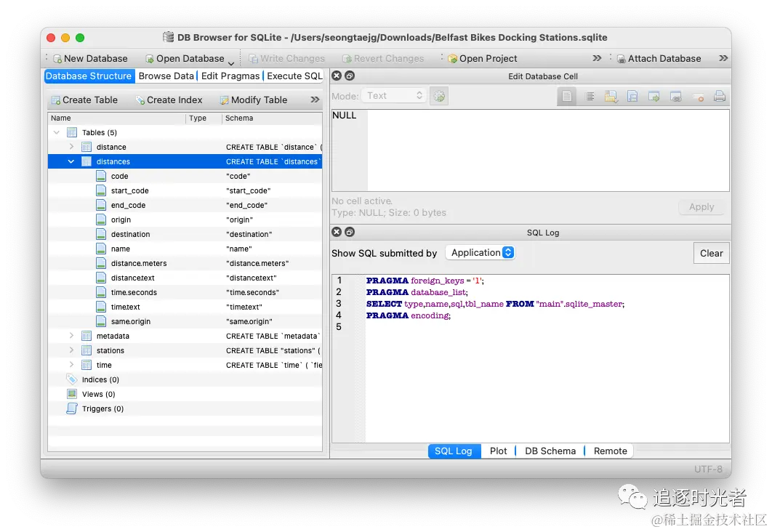Click the Views (0) icon
772x532 pixels.
click(x=72, y=394)
